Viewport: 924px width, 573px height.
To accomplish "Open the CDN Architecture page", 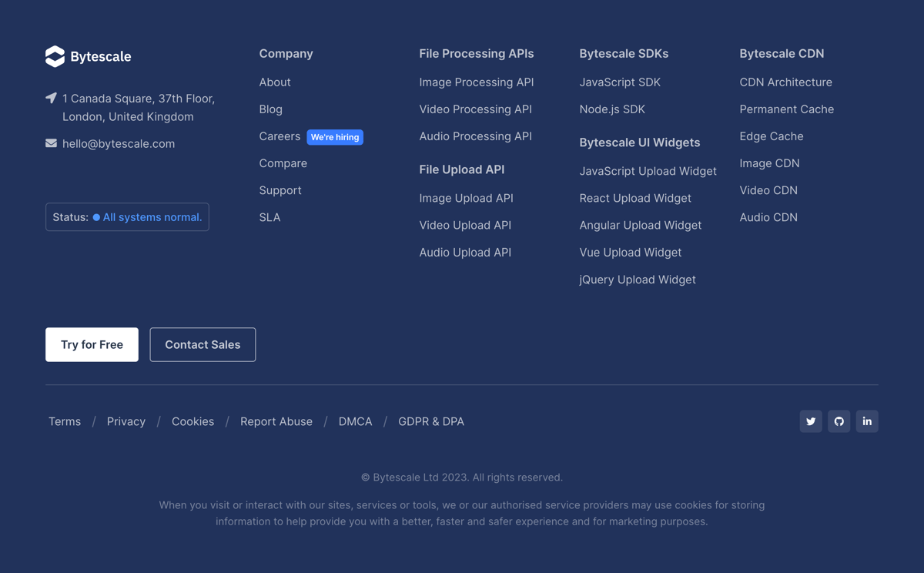I will (785, 82).
